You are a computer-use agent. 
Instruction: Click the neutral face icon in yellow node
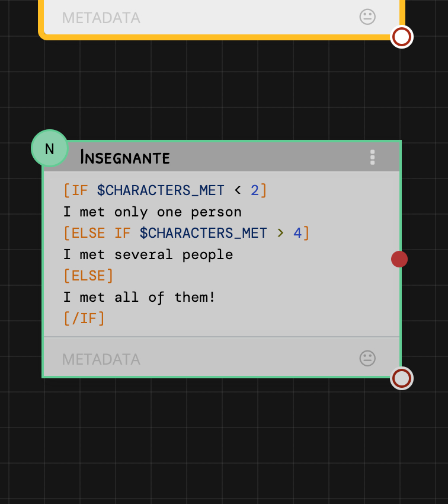pos(367,17)
